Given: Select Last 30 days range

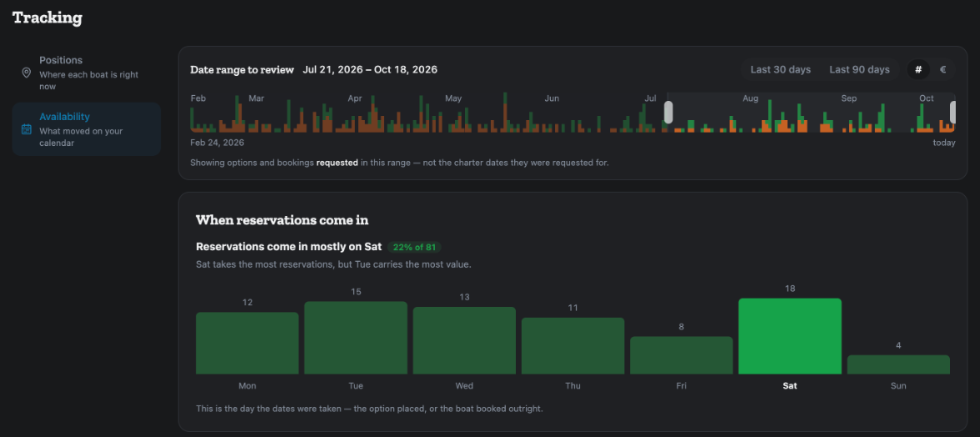Looking at the screenshot, I should (x=781, y=69).
